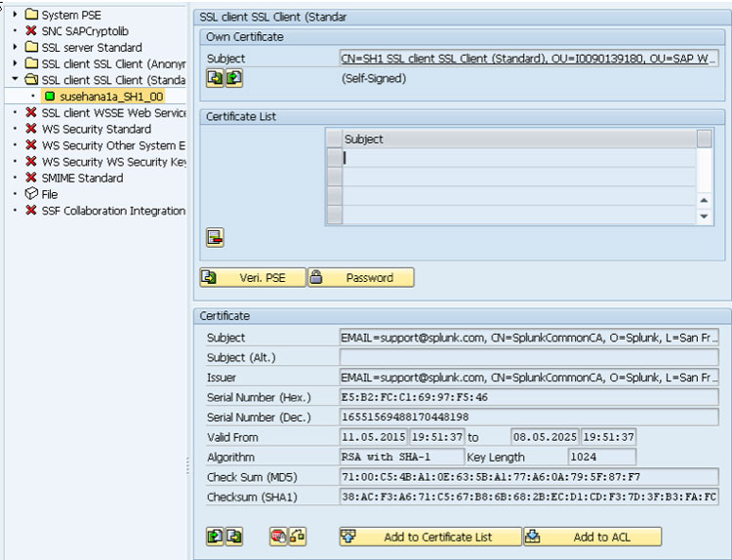The image size is (732, 560).
Task: Collapse the SSL client SSL Client (Standard) node
Action: [x=16, y=80]
